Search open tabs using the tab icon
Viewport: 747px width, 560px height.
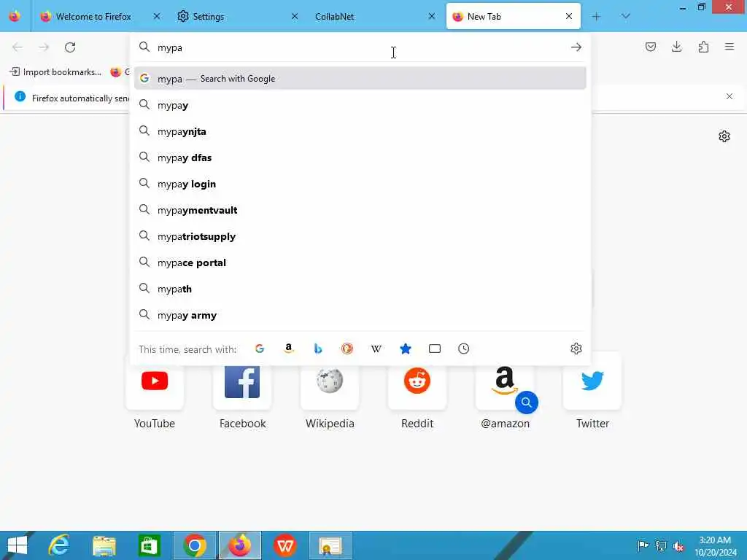click(435, 349)
